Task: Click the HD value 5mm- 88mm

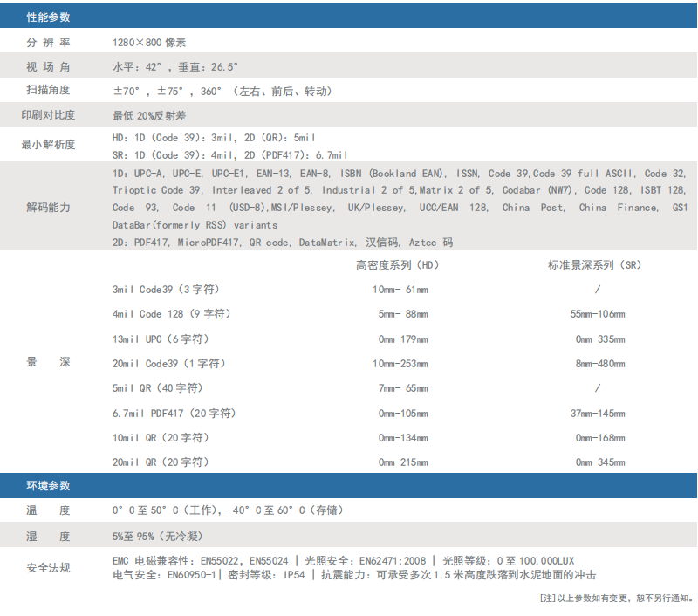Action: tap(403, 314)
